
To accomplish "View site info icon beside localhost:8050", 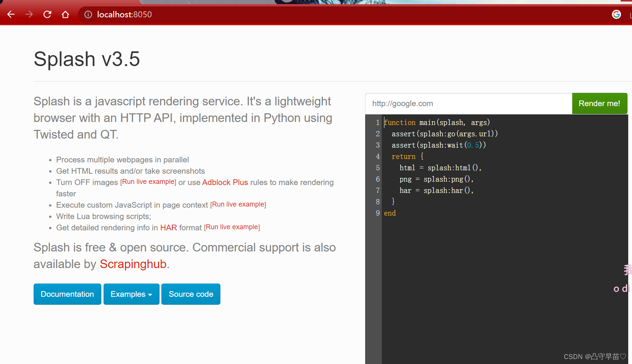I will 88,14.
